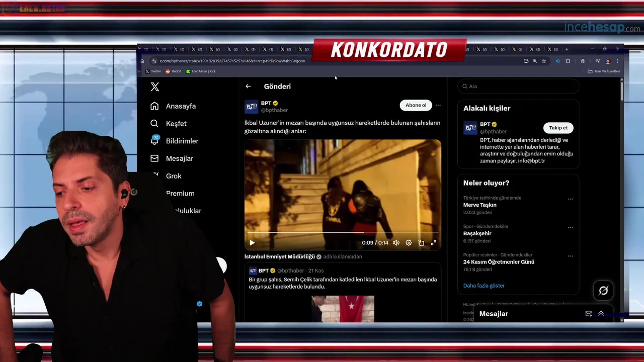Image resolution: width=644 pixels, height=362 pixels.
Task: Open video settings gear
Action: point(409,243)
